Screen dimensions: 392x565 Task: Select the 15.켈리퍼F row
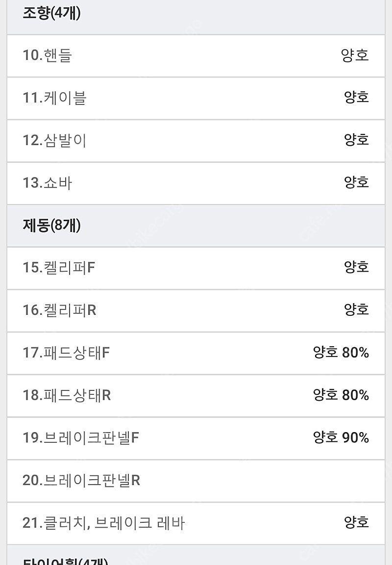(x=196, y=268)
